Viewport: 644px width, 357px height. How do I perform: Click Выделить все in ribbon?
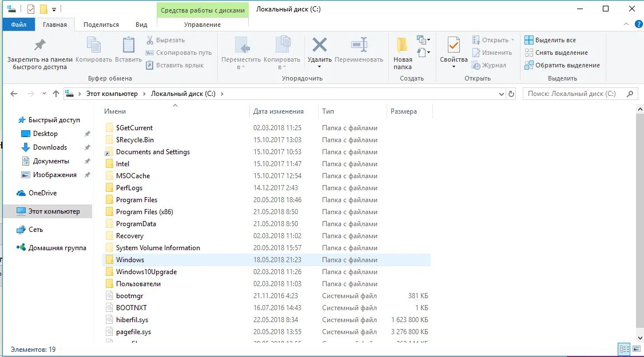[x=550, y=40]
